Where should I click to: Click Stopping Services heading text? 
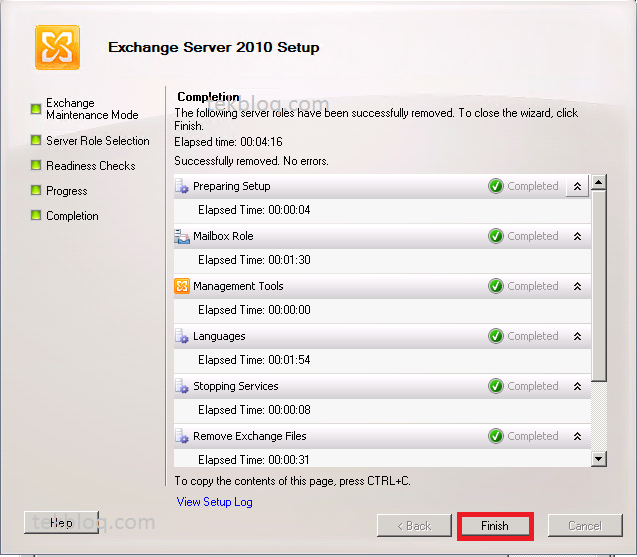[236, 386]
